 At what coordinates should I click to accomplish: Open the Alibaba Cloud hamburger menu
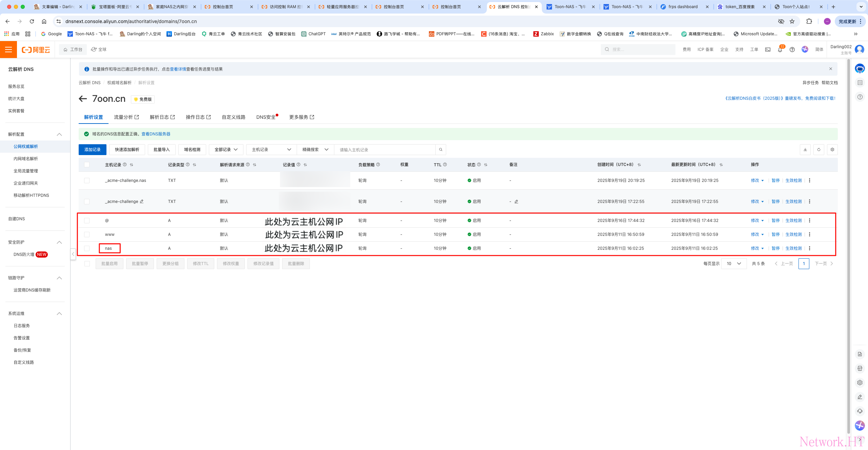coord(8,50)
